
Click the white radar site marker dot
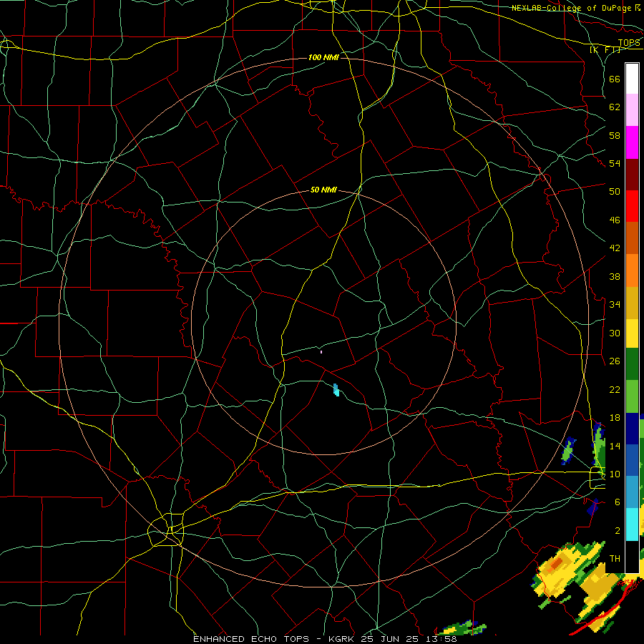[321, 352]
